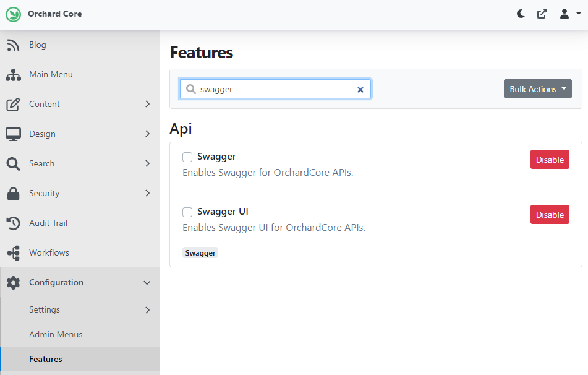The image size is (588, 375).
Task: Click magnifier icon in features search box
Action: coord(191,89)
